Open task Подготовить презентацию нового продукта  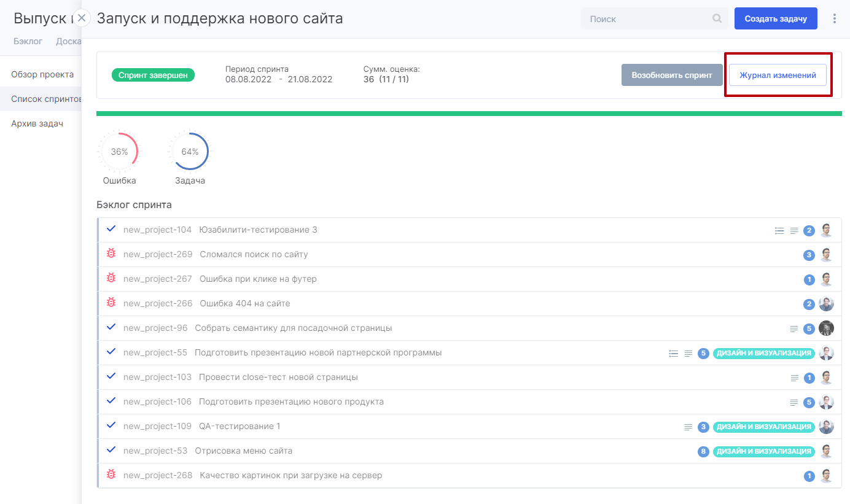pyautogui.click(x=291, y=401)
